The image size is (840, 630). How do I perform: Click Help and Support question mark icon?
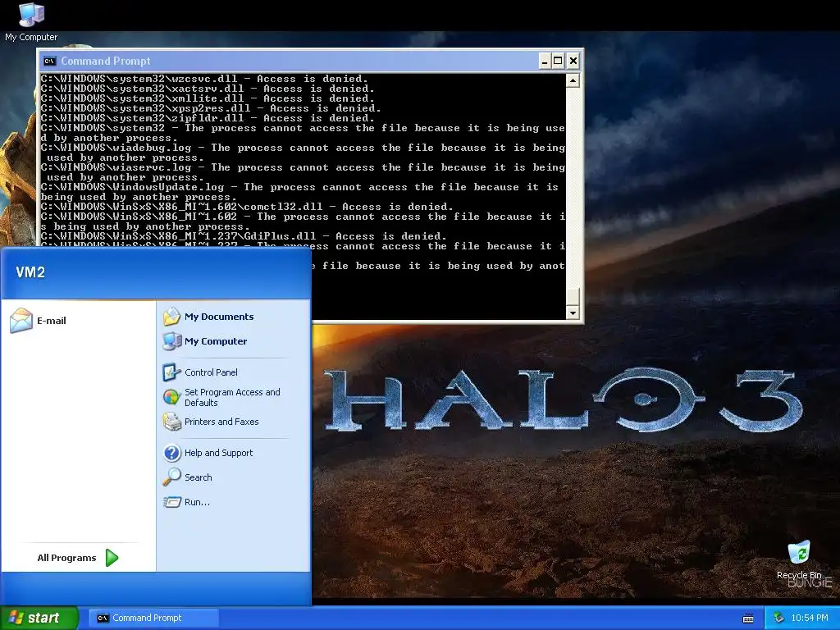(x=172, y=453)
